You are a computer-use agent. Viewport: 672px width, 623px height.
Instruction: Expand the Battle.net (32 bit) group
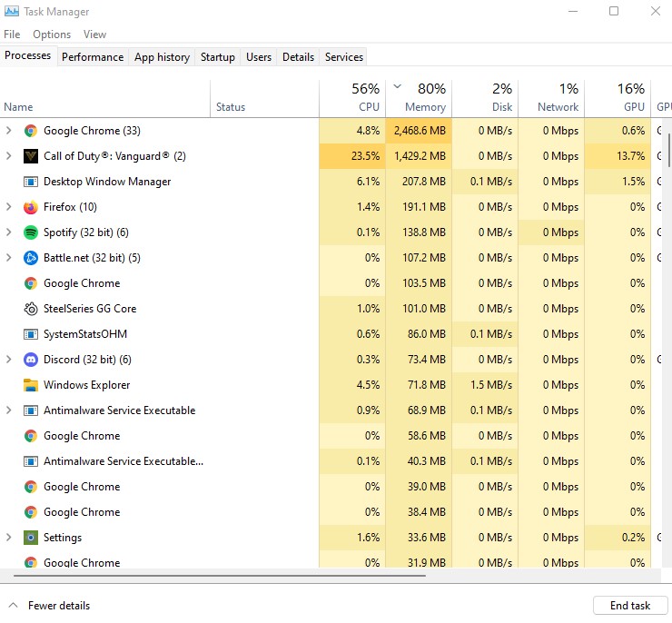(8, 258)
